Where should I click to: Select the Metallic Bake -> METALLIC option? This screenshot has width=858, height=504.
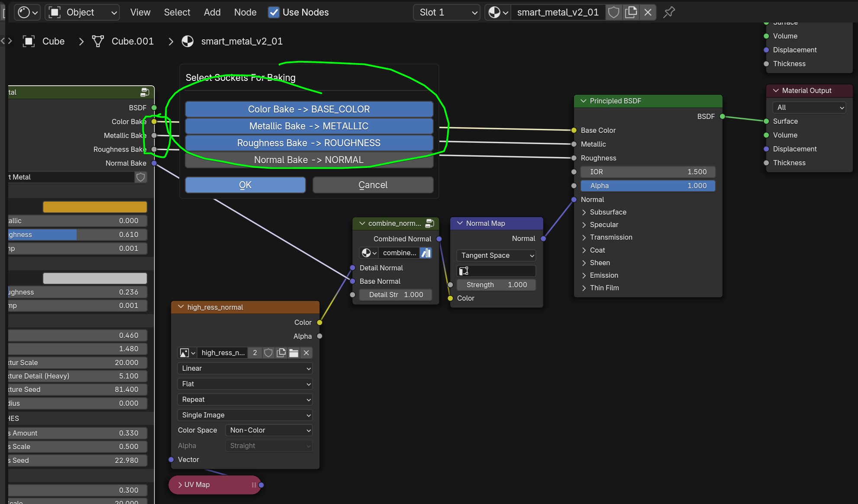click(309, 126)
